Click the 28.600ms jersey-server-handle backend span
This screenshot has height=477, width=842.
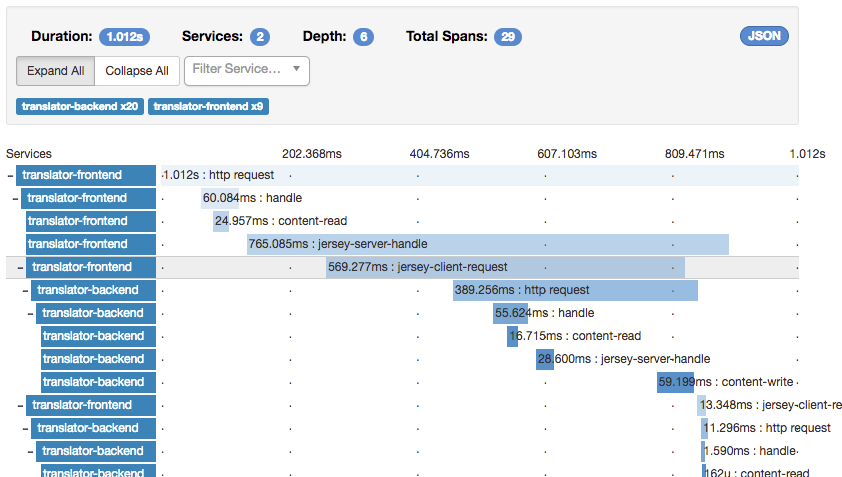tap(545, 359)
